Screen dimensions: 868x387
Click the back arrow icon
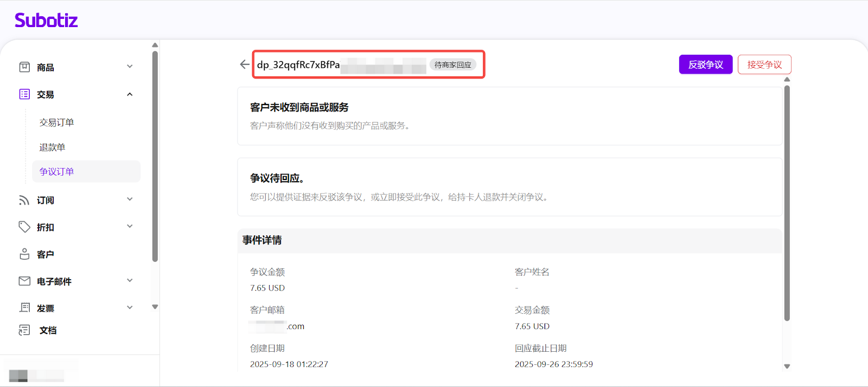click(245, 64)
